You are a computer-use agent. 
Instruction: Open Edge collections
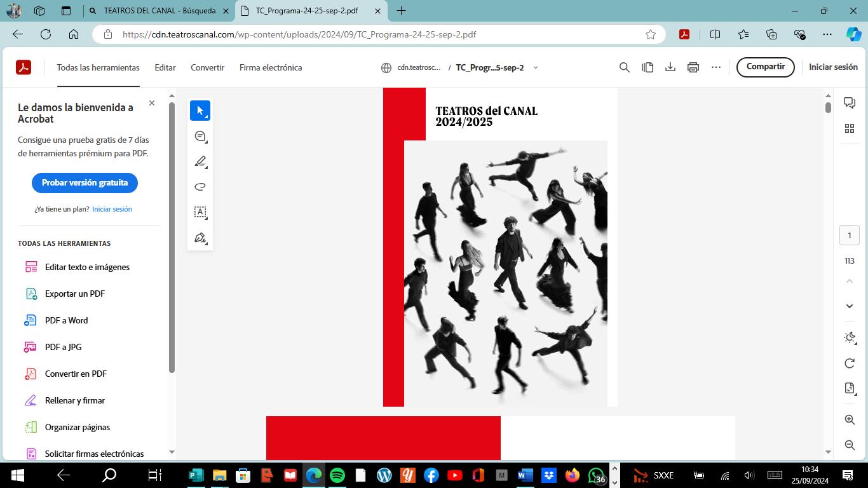[771, 34]
